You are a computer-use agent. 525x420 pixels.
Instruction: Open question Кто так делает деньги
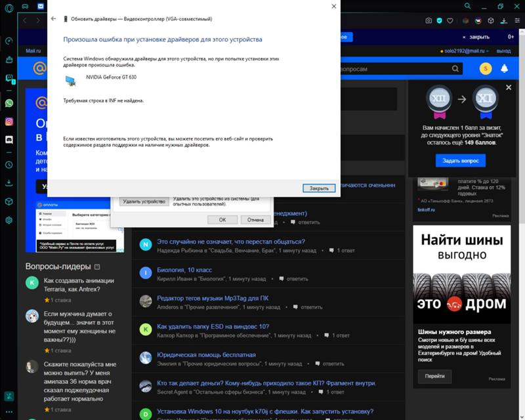click(x=266, y=383)
